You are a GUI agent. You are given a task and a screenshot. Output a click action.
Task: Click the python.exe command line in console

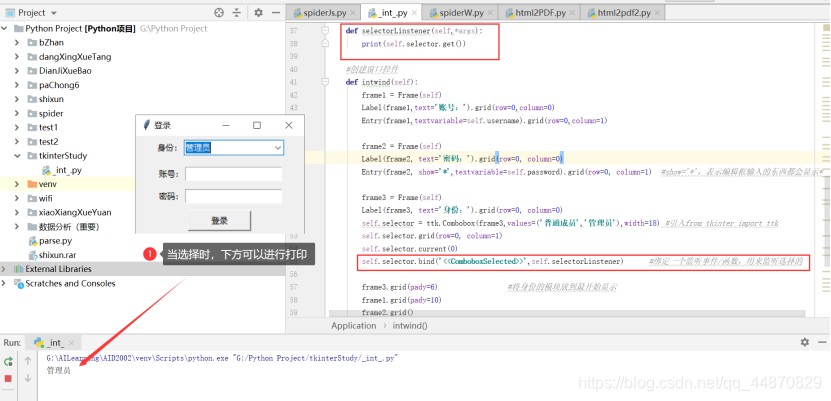click(x=222, y=359)
